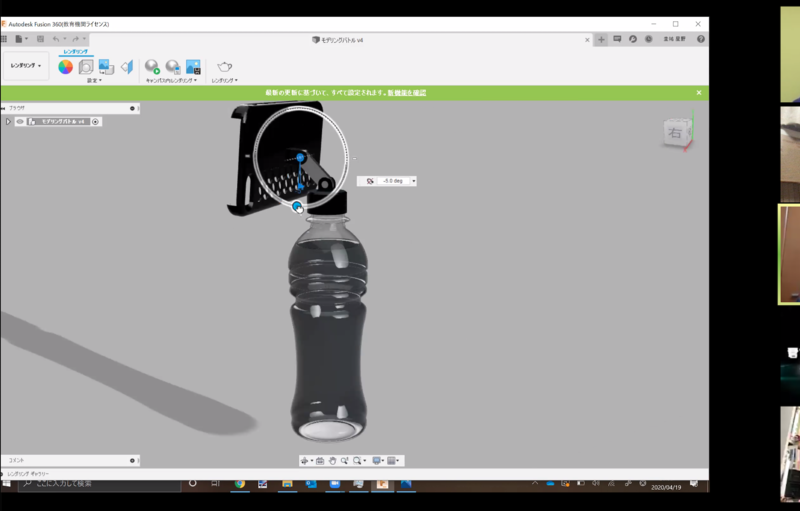Open Outlook from the taskbar
The image size is (800, 511).
(x=311, y=483)
